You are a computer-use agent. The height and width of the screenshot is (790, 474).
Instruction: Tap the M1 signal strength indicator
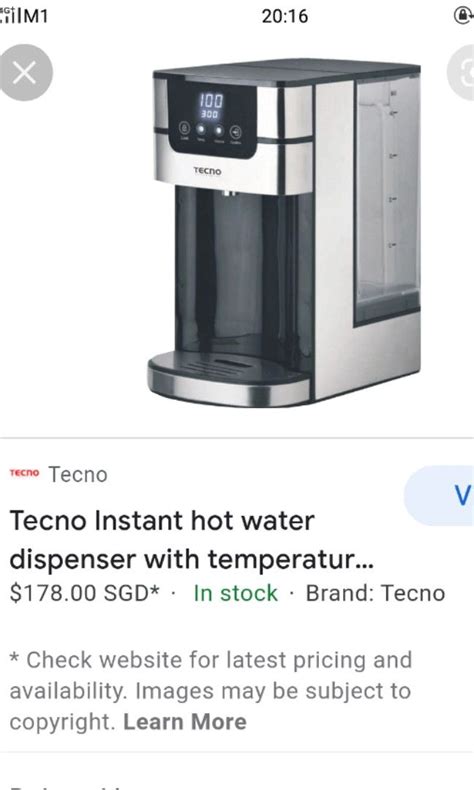[24, 15]
